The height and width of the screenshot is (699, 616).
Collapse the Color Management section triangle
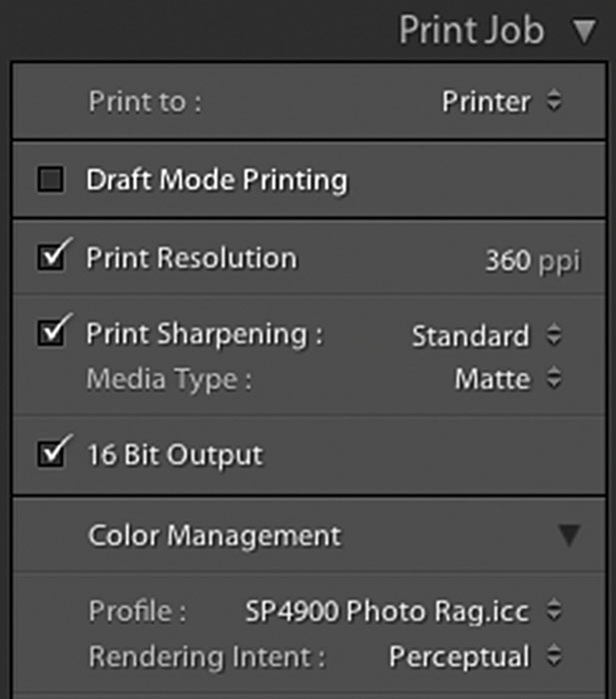tap(570, 535)
